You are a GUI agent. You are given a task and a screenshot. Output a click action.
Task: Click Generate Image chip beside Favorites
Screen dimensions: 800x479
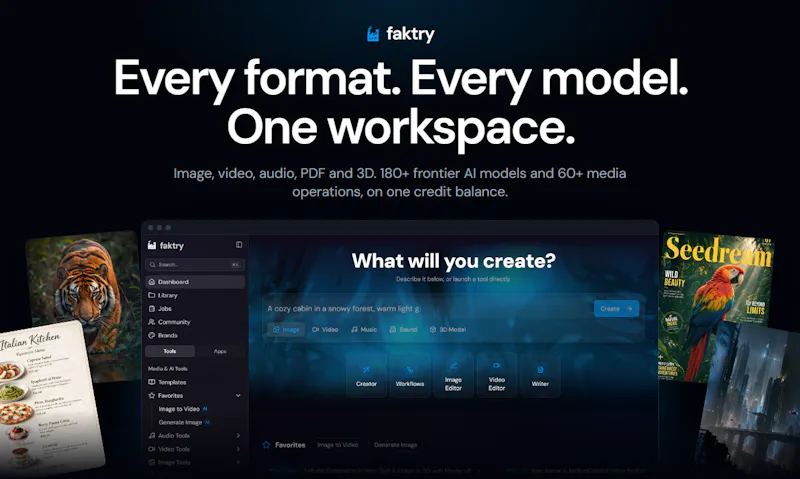(395, 445)
